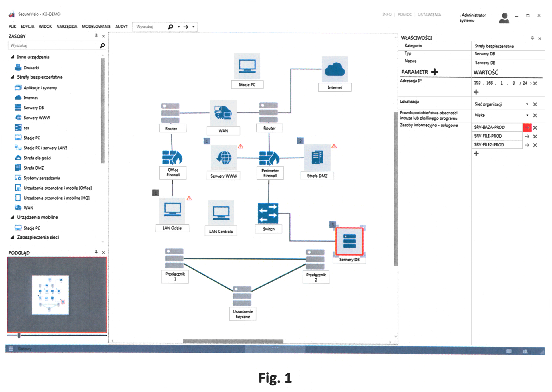The image size is (552, 392).
Task: Click the Office Firewall icon
Action: 172,157
